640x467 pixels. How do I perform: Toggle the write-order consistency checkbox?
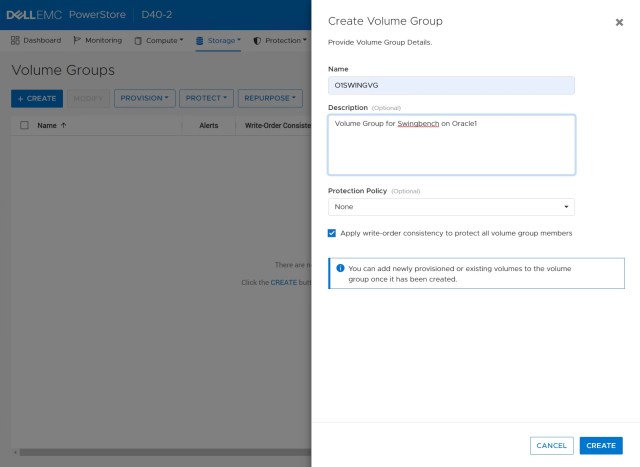(x=332, y=233)
